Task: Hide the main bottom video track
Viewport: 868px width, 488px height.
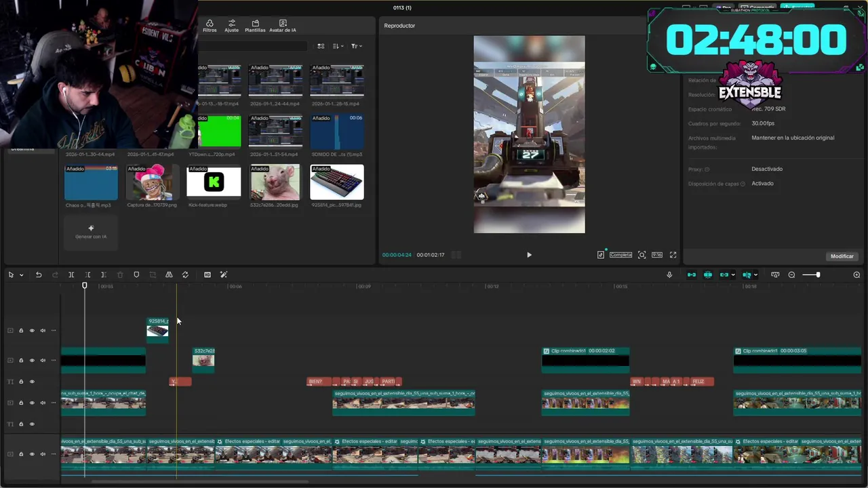Action: pyautogui.click(x=32, y=453)
